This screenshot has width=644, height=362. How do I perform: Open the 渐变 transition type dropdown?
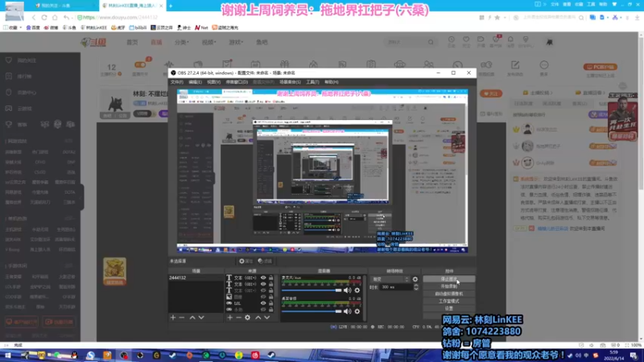390,279
